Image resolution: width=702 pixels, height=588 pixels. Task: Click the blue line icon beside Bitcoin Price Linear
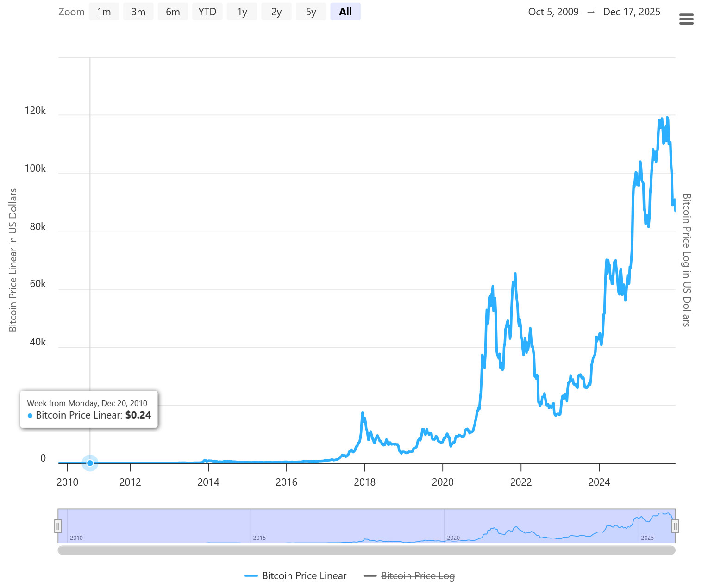click(251, 575)
